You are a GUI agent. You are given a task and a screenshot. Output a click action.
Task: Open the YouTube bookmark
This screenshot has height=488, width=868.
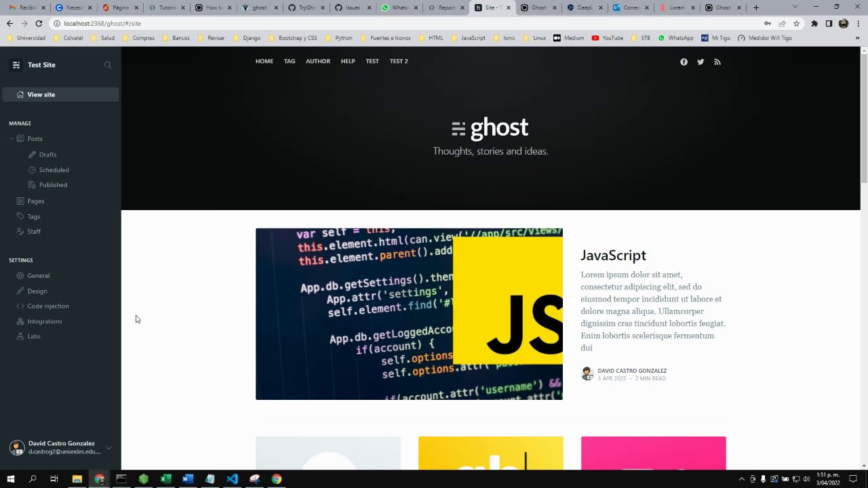(608, 38)
